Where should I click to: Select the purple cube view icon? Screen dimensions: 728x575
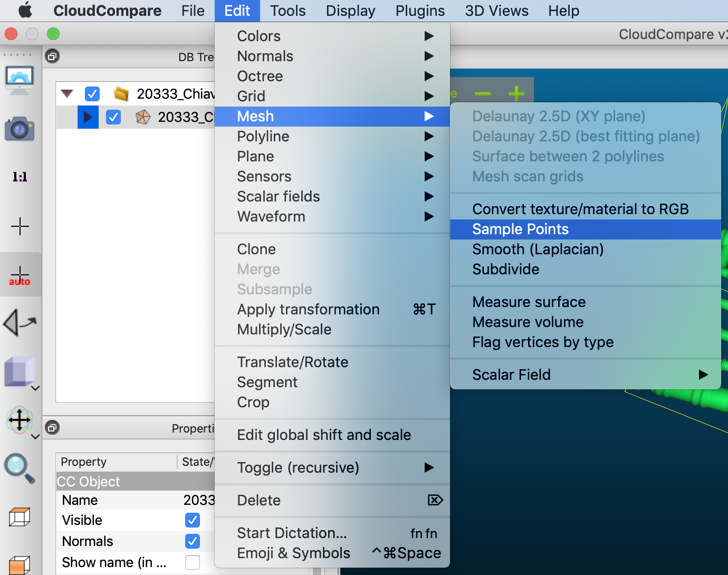point(19,371)
